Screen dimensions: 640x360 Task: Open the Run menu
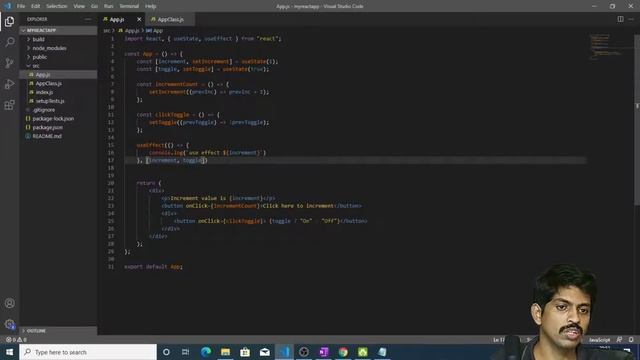[108, 6]
